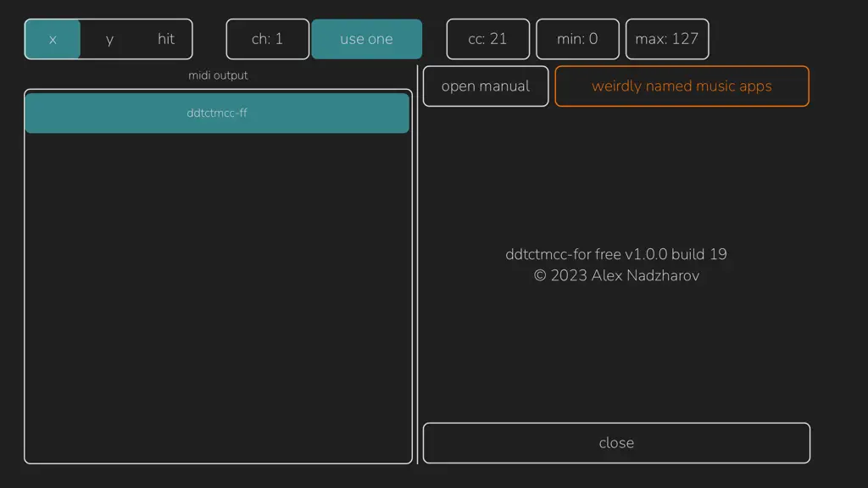The height and width of the screenshot is (488, 868).
Task: Change the MIDI channel 'ch: 1'
Action: coord(267,39)
